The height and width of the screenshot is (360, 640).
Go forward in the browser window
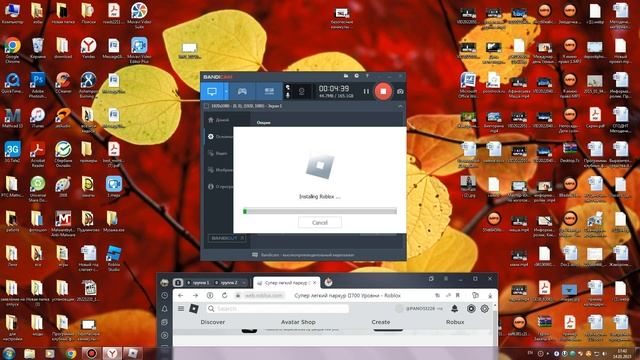click(196, 295)
